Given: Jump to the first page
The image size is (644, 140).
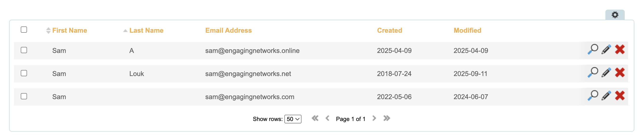Looking at the screenshot, I should [x=315, y=118].
